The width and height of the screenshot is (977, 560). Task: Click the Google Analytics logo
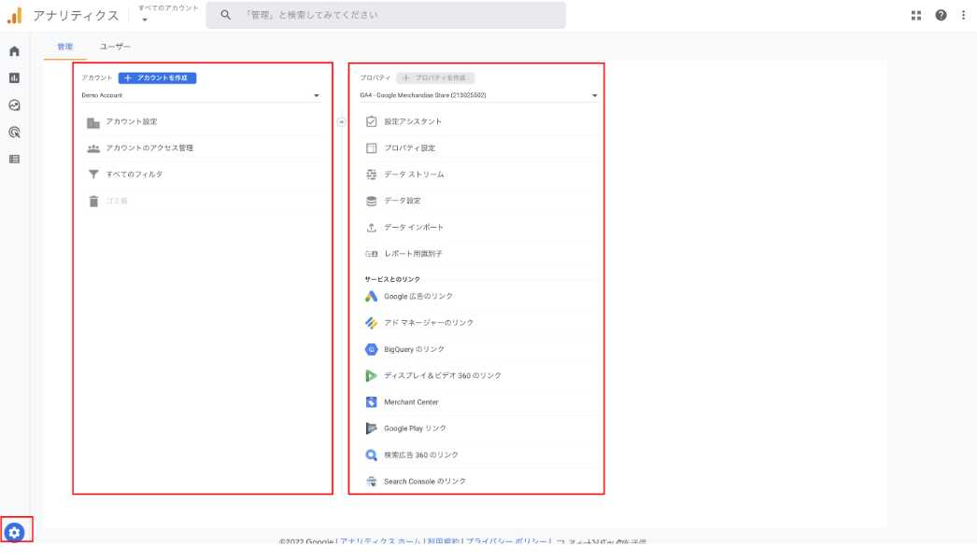(x=14, y=16)
